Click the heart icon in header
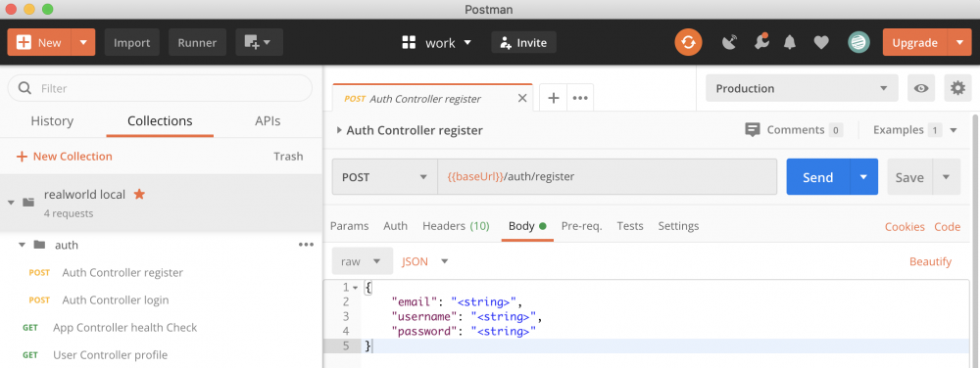Image resolution: width=980 pixels, height=368 pixels. [821, 42]
